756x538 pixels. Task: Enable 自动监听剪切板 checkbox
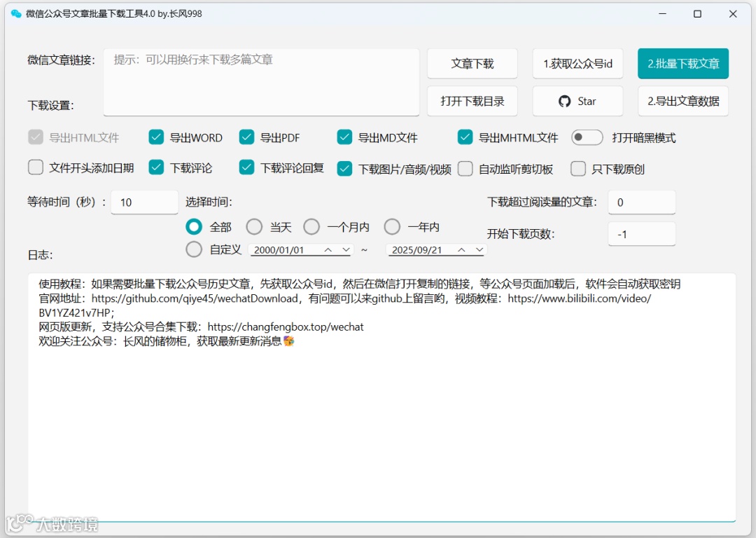(465, 169)
